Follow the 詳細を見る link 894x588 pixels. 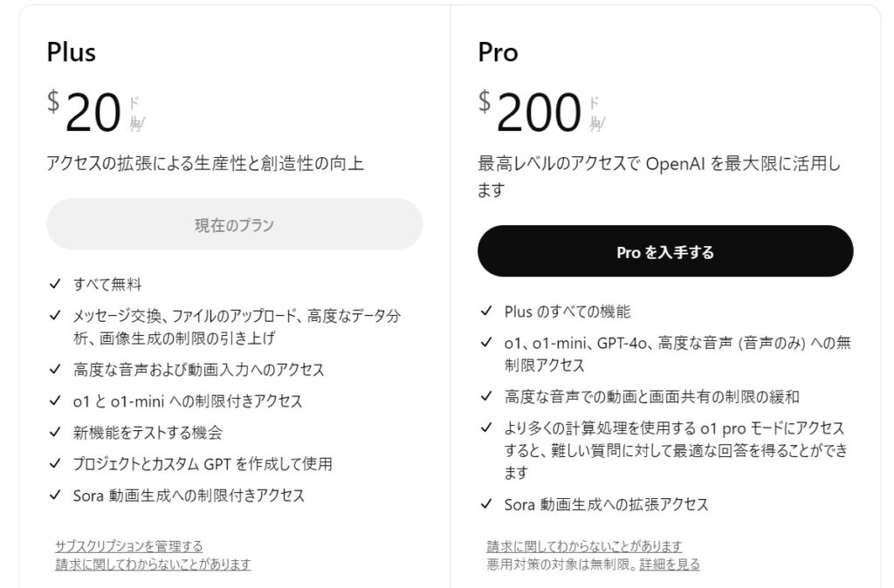[x=670, y=564]
